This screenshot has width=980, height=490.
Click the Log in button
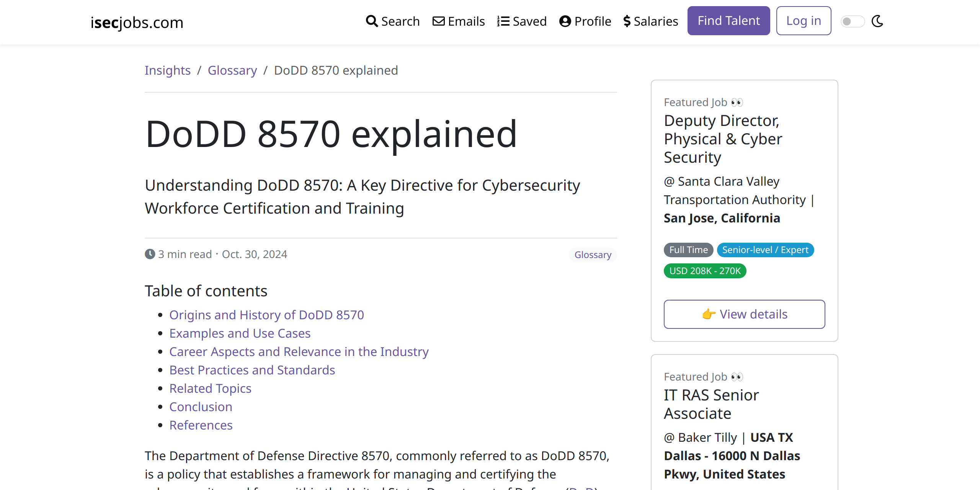pyautogui.click(x=804, y=21)
